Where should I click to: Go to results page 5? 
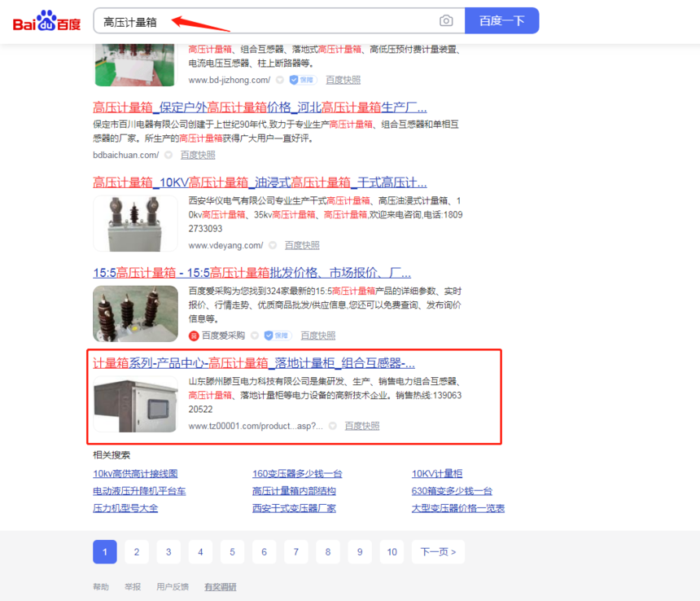[x=232, y=552]
